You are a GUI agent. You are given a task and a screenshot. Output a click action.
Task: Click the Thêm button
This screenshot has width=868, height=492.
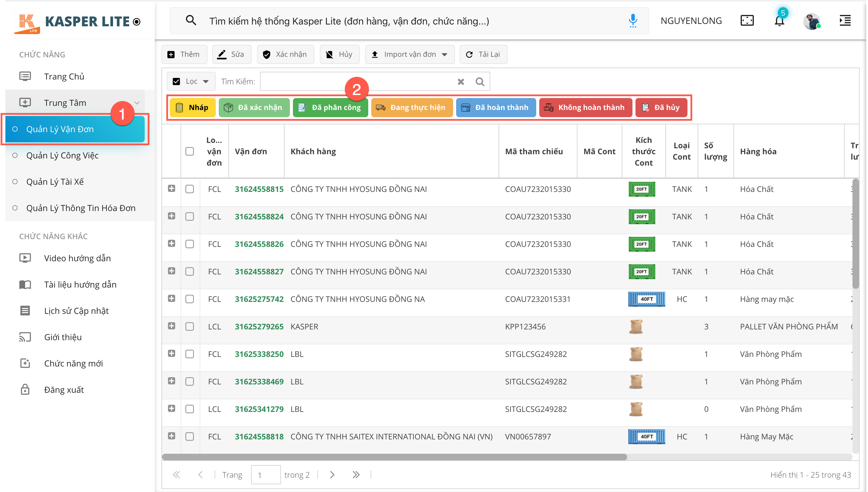pos(184,54)
